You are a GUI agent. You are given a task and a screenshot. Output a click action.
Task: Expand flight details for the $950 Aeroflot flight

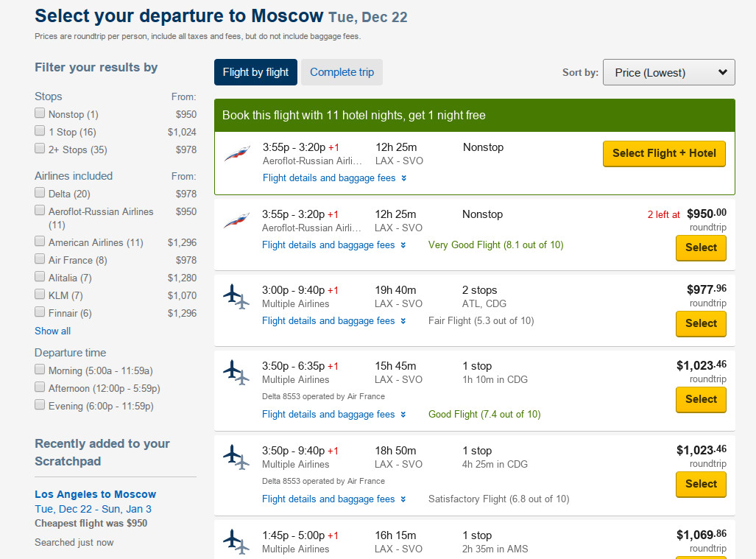pos(334,245)
